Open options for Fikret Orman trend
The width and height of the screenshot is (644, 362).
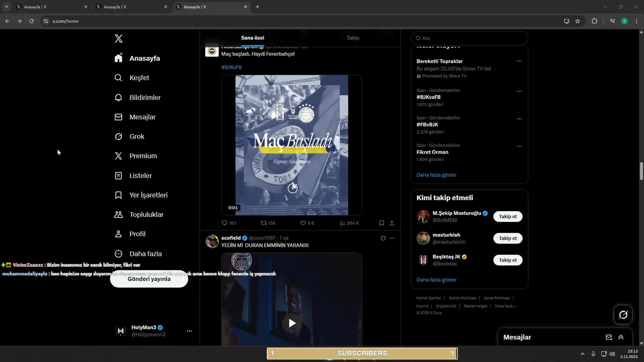point(519,146)
